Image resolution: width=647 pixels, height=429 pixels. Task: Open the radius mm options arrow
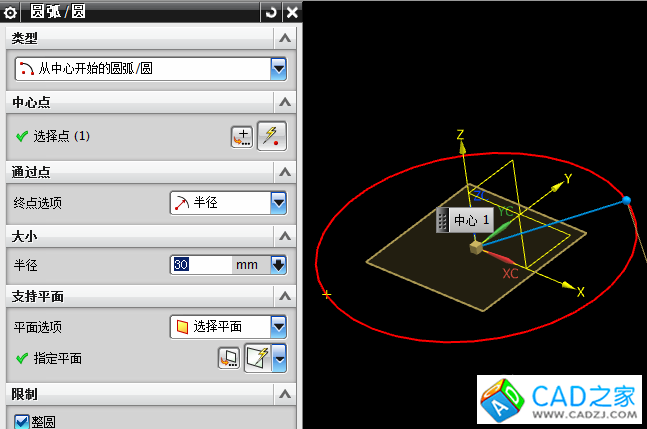pyautogui.click(x=279, y=265)
